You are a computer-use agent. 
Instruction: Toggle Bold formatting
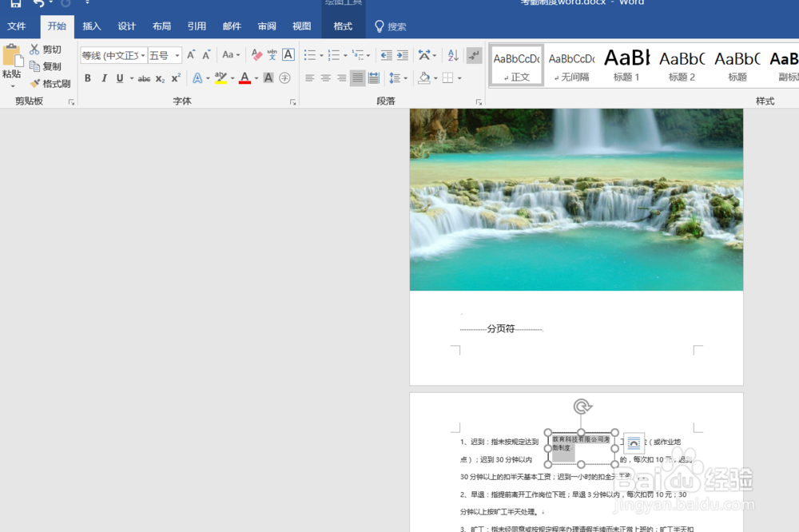pyautogui.click(x=88, y=78)
